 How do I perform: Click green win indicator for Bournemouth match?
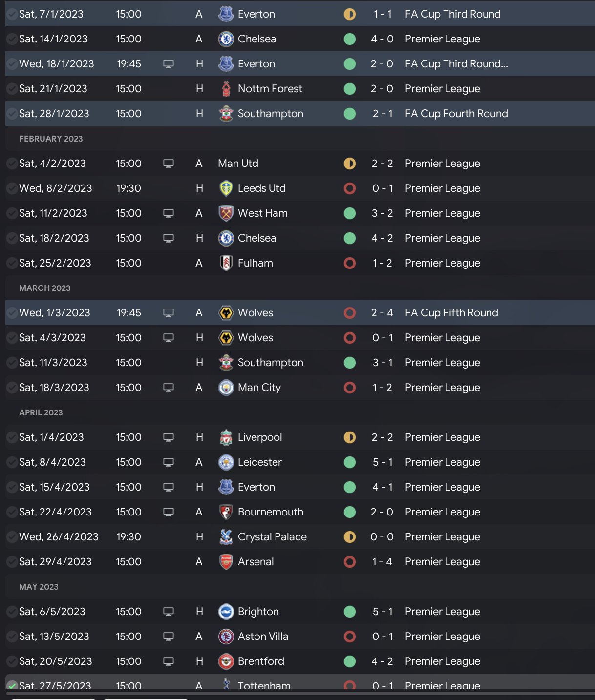pyautogui.click(x=350, y=512)
